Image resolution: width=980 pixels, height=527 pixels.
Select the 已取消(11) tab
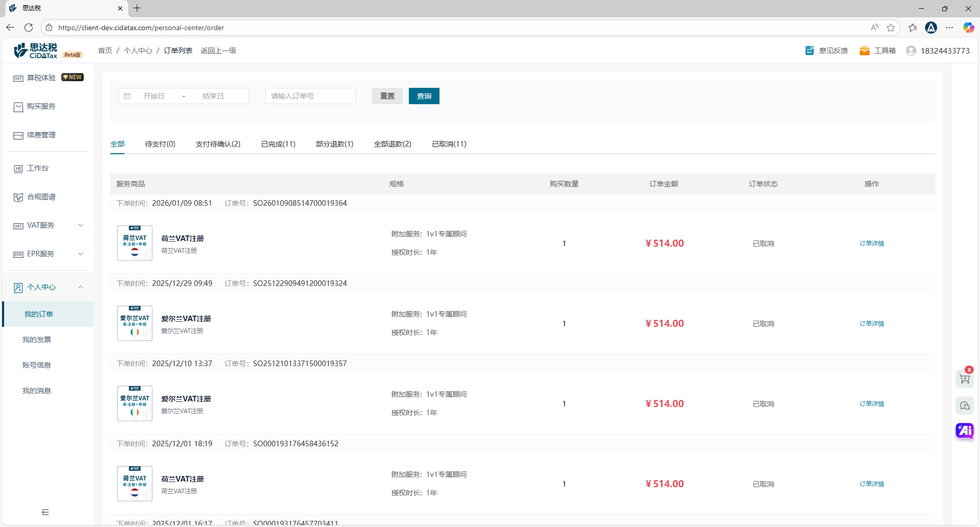pos(449,144)
